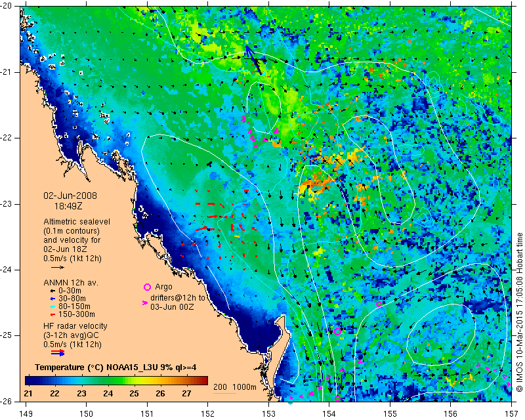
Task: Click the date label 02-Jun-2008
Action: click(70, 196)
